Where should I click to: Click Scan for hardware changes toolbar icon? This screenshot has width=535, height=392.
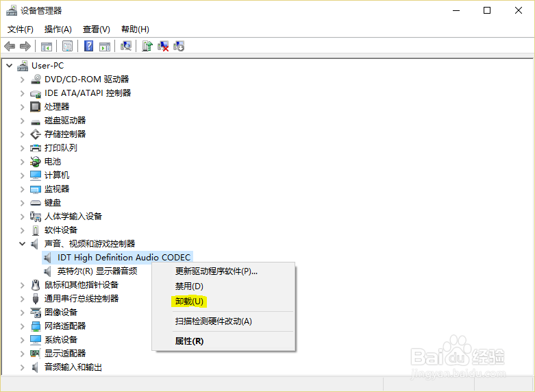(126, 46)
